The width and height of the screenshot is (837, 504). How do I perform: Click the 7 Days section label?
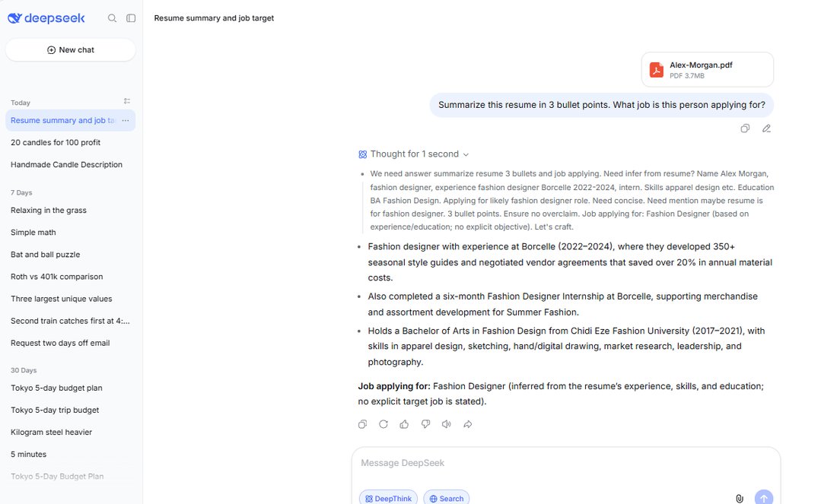tap(21, 192)
